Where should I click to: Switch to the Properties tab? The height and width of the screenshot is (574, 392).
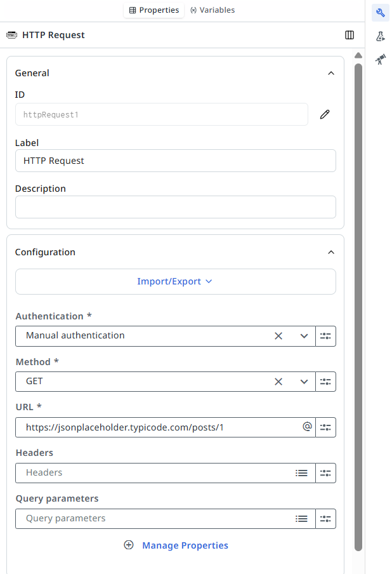154,10
